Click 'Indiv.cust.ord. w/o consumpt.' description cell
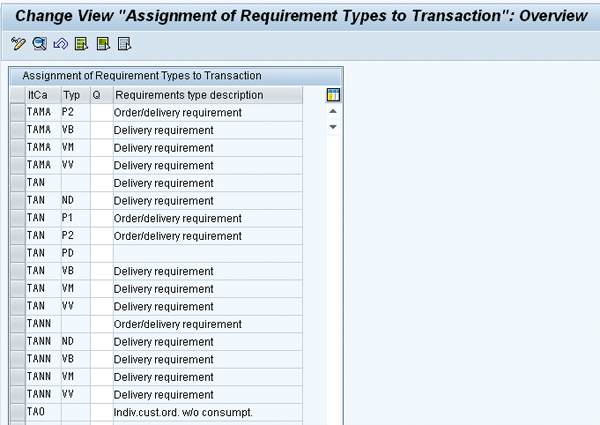This screenshot has height=425, width=600. pos(205,412)
